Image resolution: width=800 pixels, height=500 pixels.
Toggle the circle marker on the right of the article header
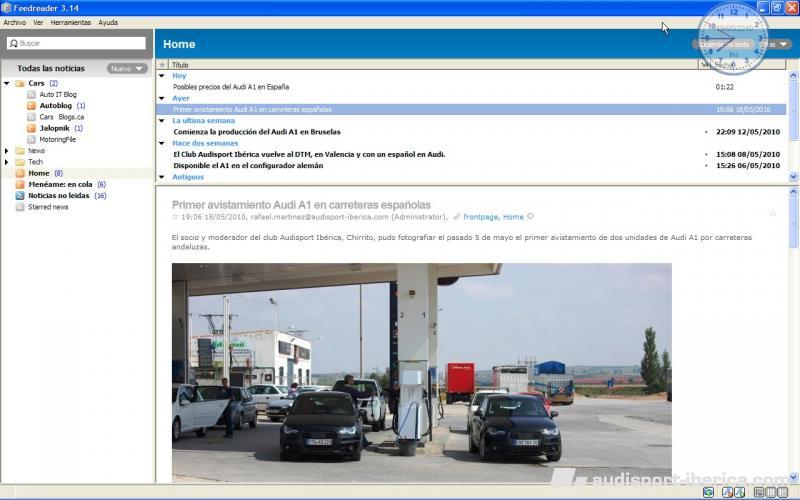click(x=773, y=214)
